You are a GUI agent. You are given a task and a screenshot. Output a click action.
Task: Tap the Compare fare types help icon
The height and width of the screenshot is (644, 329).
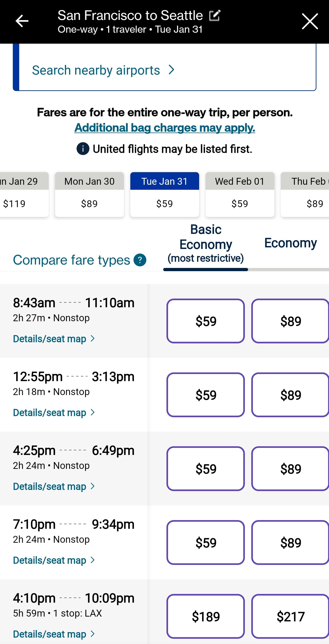pyautogui.click(x=140, y=260)
